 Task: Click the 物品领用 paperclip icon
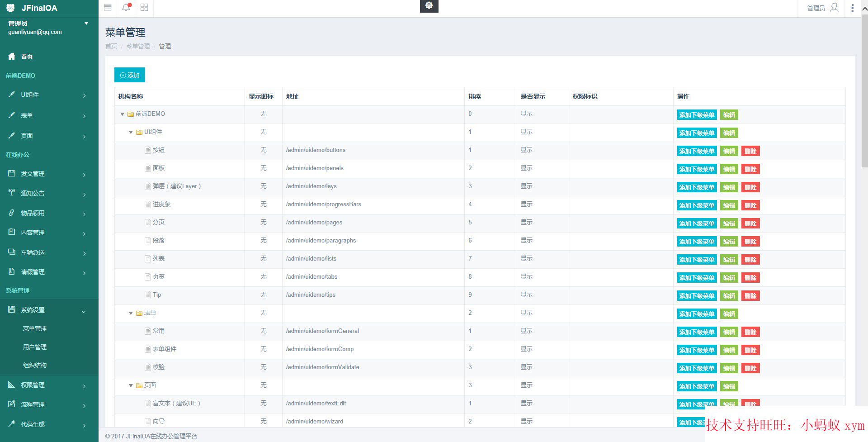tap(12, 213)
